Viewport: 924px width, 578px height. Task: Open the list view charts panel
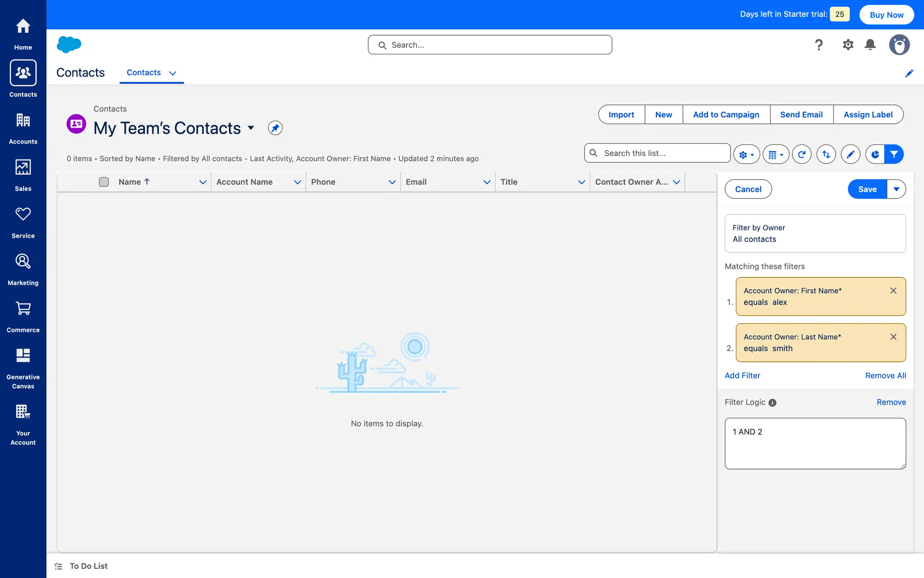[x=875, y=155]
